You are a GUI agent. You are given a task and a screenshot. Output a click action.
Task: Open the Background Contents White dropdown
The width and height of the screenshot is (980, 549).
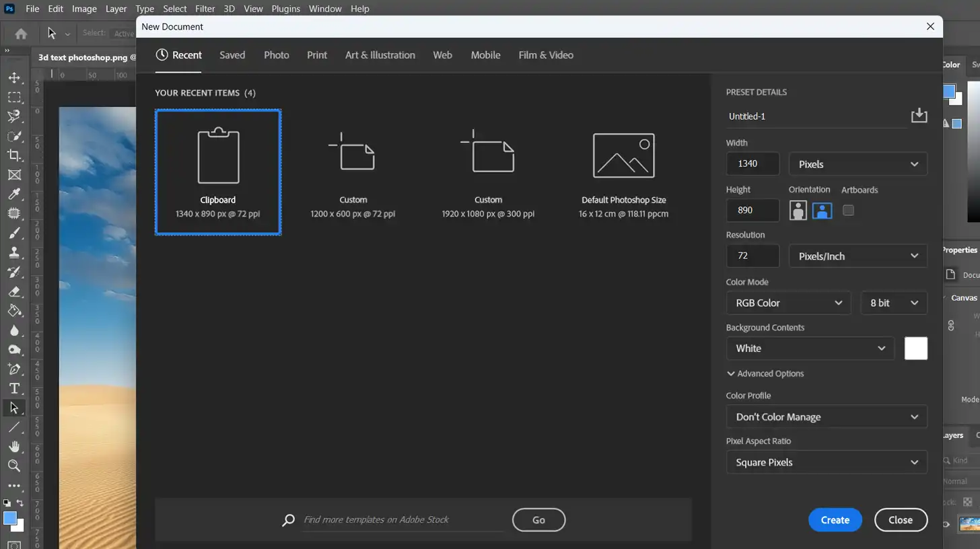pos(810,349)
